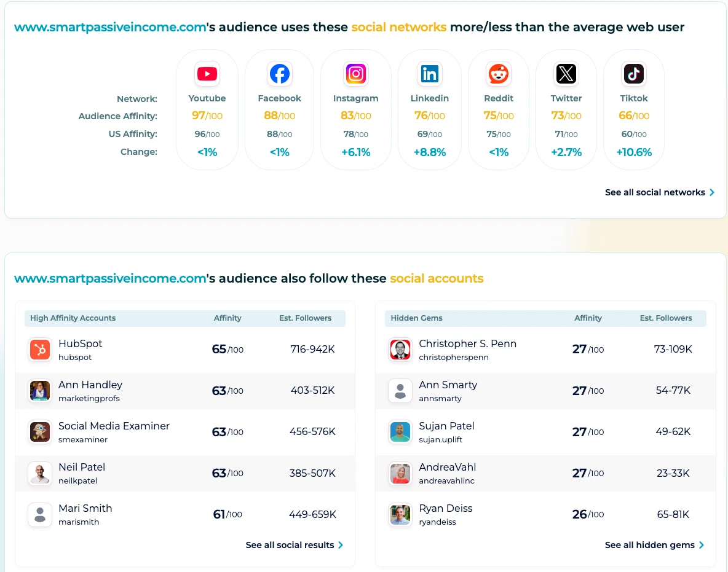Image resolution: width=728 pixels, height=572 pixels.
Task: Click smartpassiveincome.com link in social networks heading
Action: pyautogui.click(x=110, y=27)
